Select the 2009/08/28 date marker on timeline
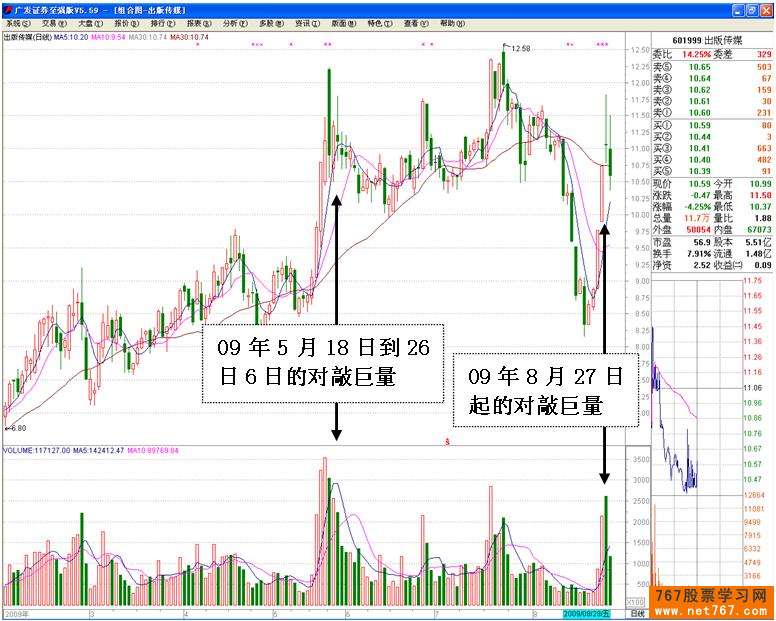Screen dimensions: 776x621 pyautogui.click(x=586, y=613)
